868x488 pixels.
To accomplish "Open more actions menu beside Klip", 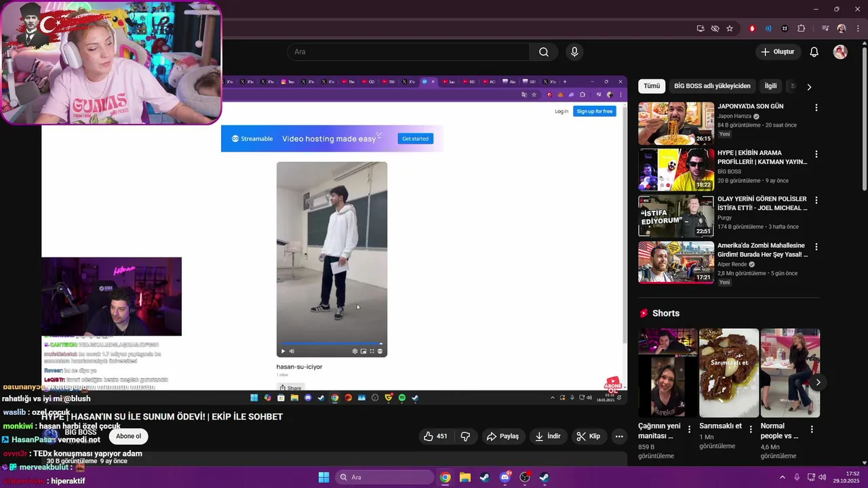I will (x=619, y=436).
